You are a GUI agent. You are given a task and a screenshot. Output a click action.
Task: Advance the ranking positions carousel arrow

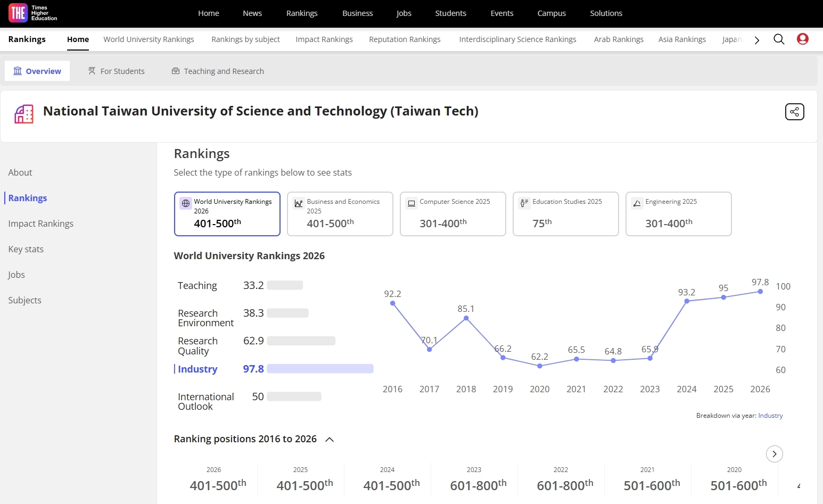pyautogui.click(x=774, y=453)
